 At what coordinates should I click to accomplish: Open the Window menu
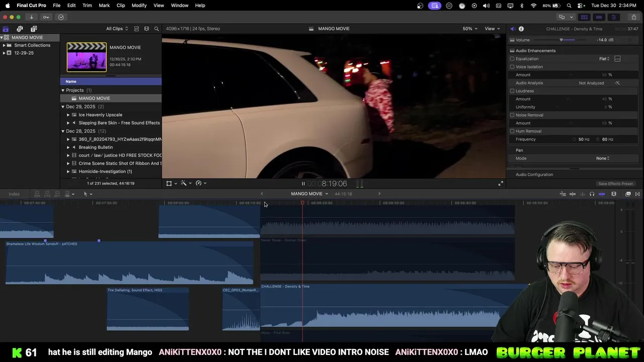pyautogui.click(x=180, y=5)
